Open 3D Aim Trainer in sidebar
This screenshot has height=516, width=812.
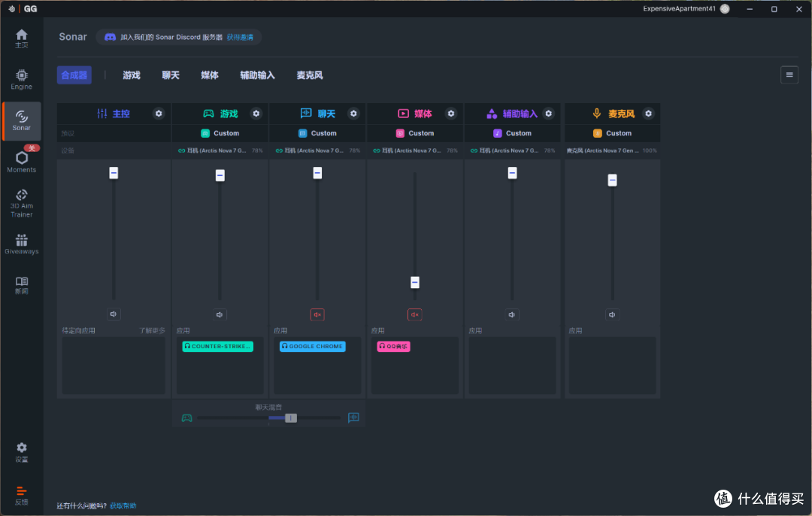coord(21,203)
